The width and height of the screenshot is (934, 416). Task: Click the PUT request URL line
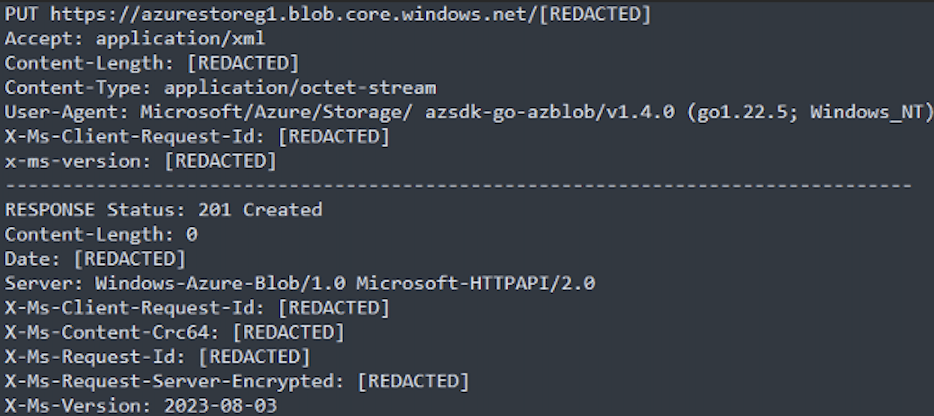click(328, 14)
